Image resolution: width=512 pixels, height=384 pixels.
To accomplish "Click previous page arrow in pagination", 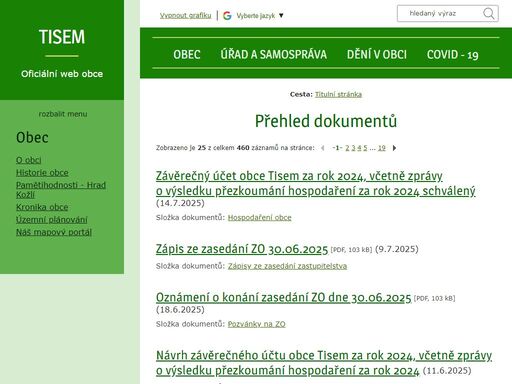I will [323, 148].
